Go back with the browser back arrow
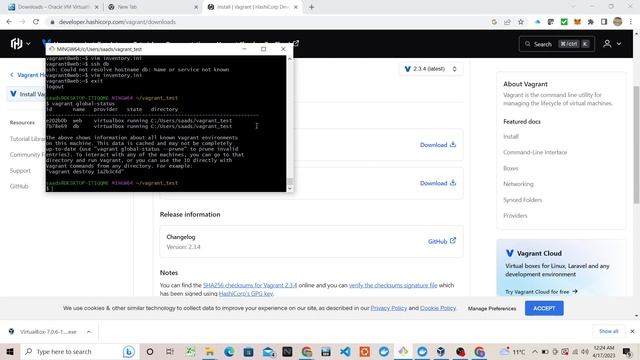This screenshot has width=640, height=360. pyautogui.click(x=9, y=22)
